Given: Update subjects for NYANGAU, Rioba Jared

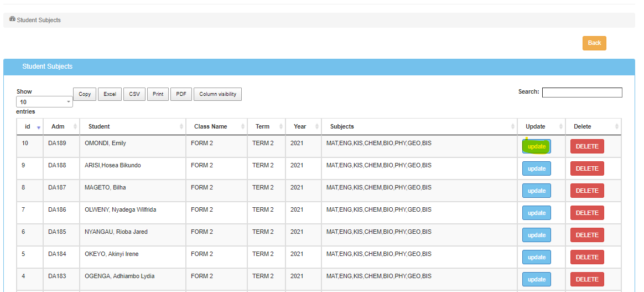Looking at the screenshot, I should pos(536,235).
